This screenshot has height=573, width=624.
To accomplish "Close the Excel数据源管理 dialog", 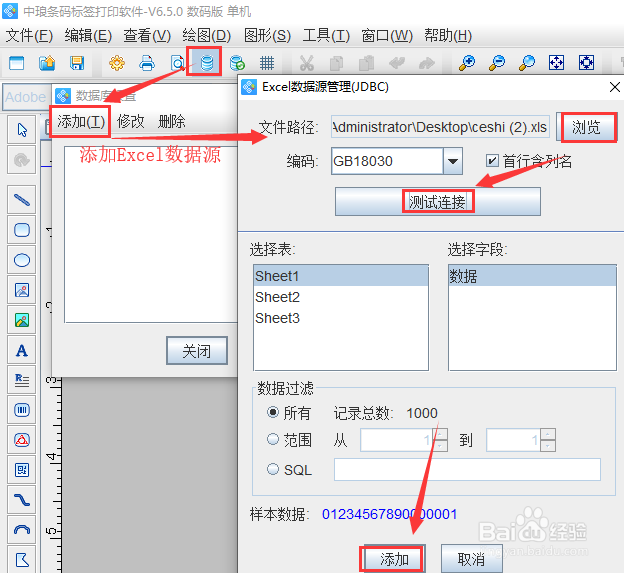I will [x=614, y=87].
